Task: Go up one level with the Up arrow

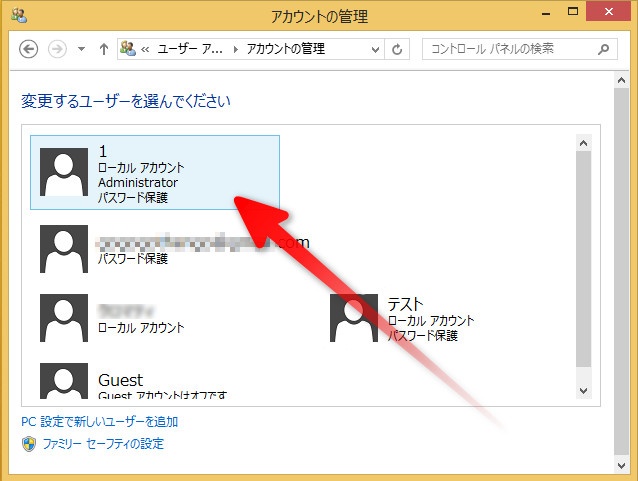Action: [104, 49]
